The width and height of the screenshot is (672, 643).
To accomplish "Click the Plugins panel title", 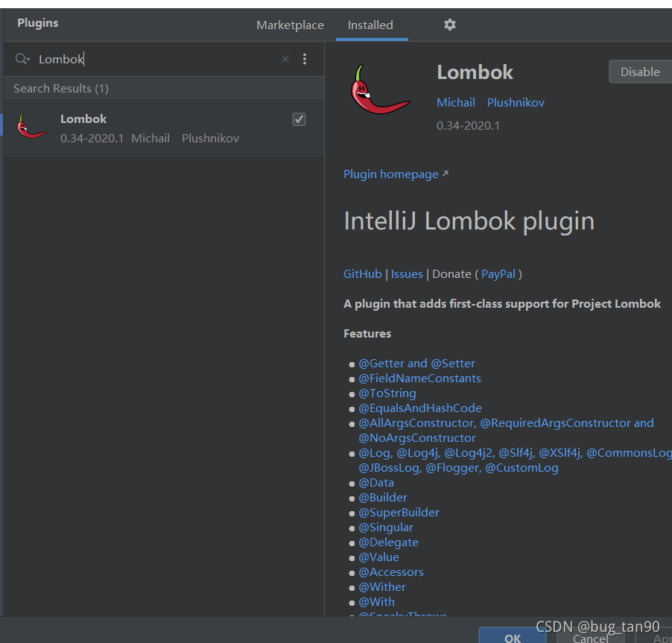I will [x=38, y=23].
